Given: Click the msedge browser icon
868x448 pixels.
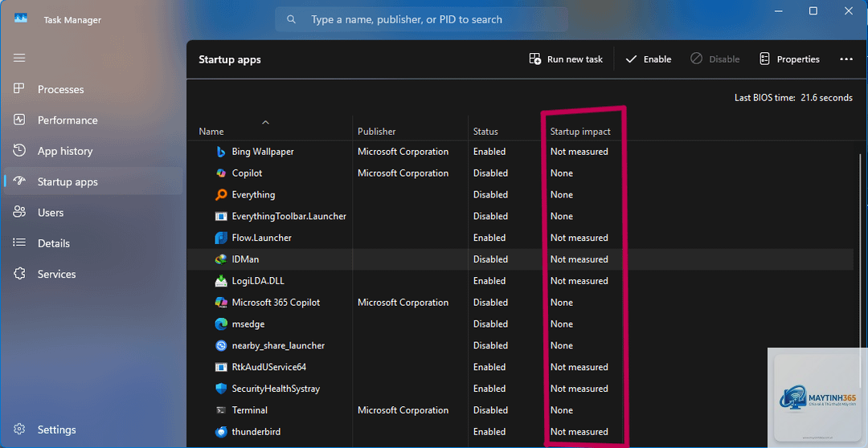Looking at the screenshot, I should [221, 324].
